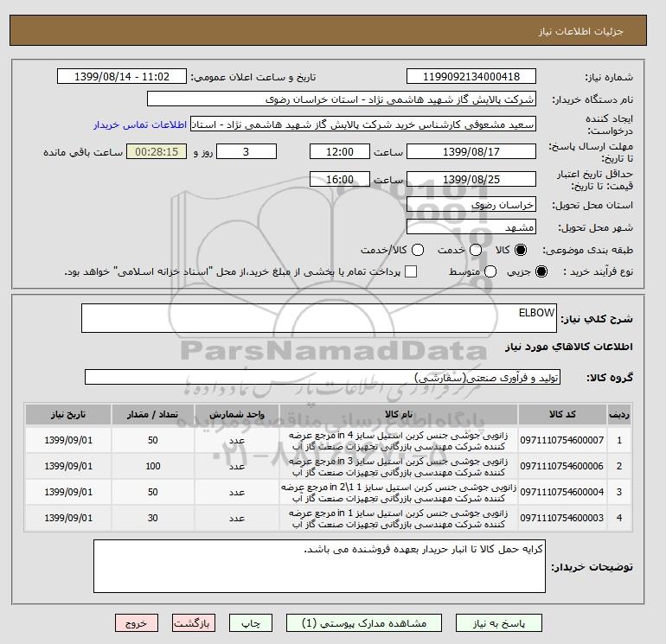This screenshot has width=666, height=644.
Task: Click quantity 30 in row 4
Action: (153, 518)
